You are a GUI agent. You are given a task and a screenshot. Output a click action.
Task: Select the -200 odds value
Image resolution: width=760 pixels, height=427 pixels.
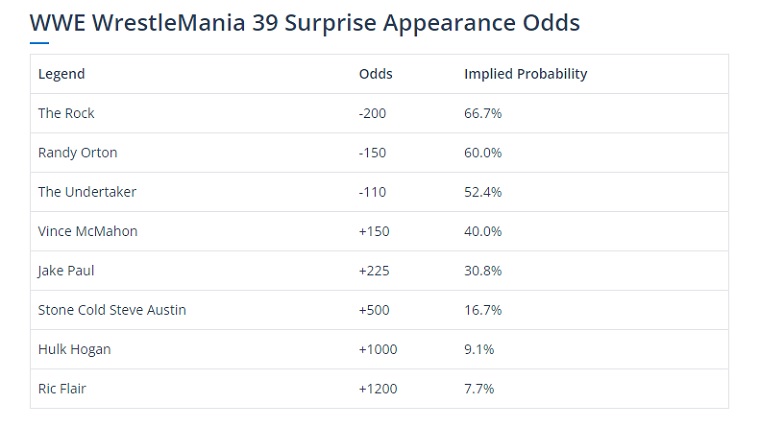pyautogui.click(x=372, y=113)
